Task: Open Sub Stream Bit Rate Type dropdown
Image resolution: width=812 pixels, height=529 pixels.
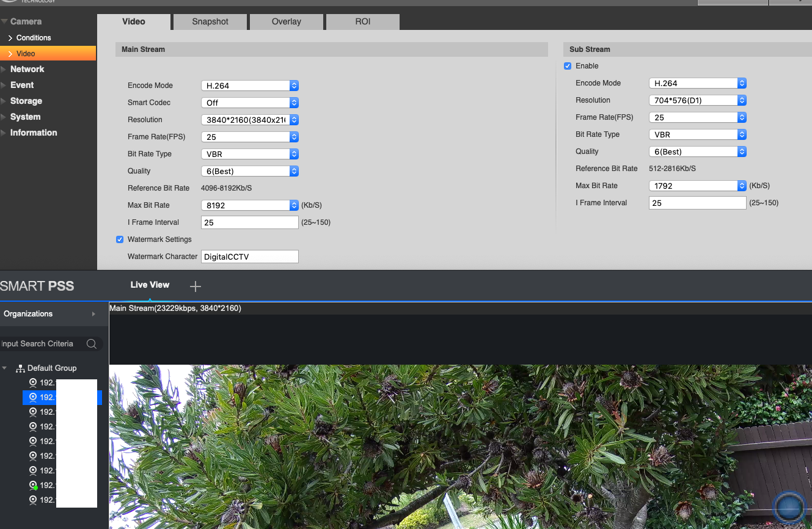Action: tap(698, 134)
